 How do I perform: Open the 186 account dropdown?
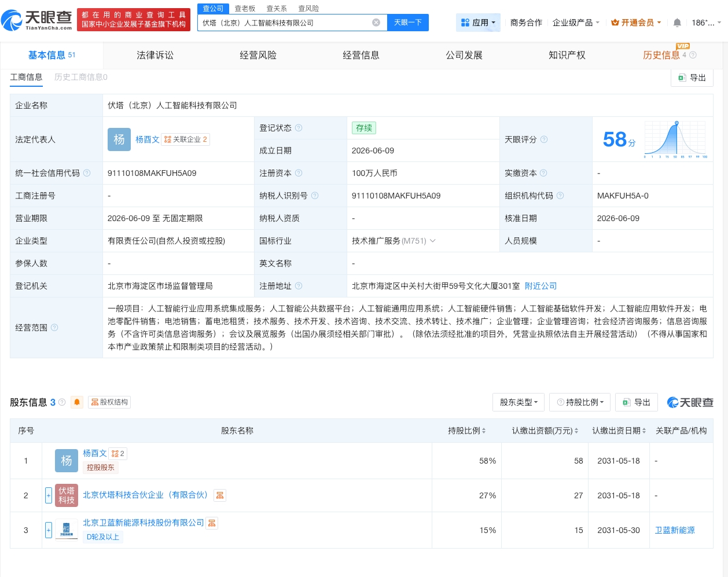click(707, 23)
